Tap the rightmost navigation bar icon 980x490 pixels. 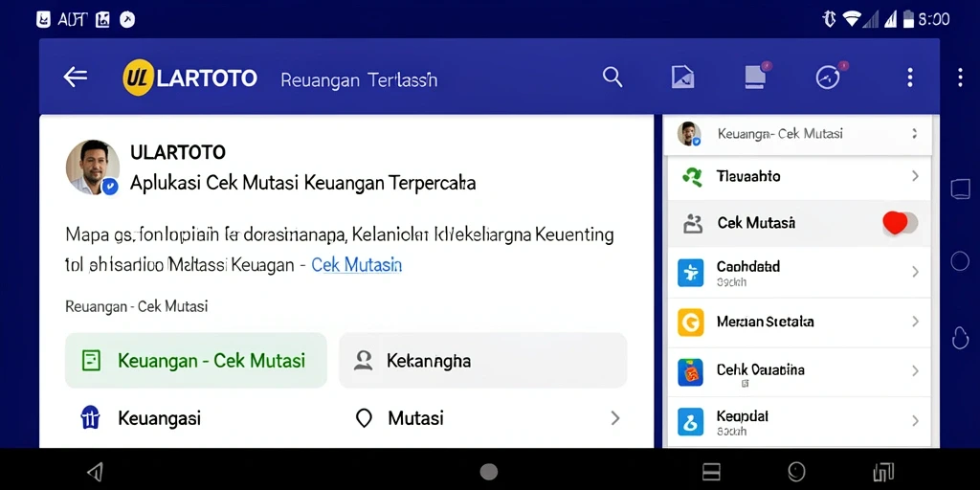pyautogui.click(x=883, y=473)
